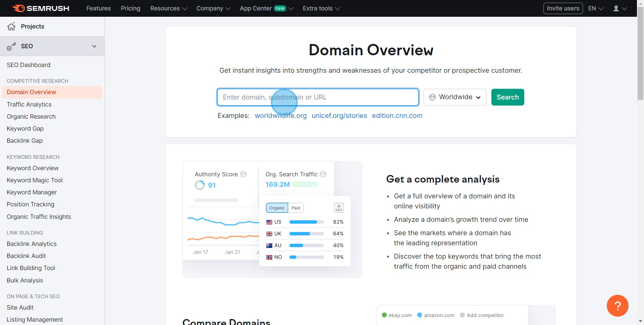This screenshot has width=644, height=325.
Task: Click the NO flag icon
Action: (269, 257)
